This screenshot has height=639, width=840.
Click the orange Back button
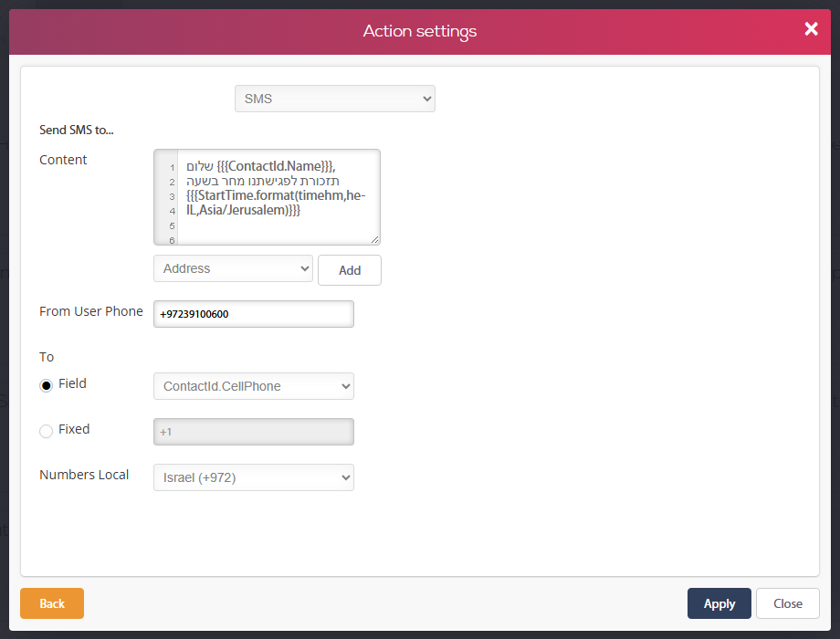[52, 603]
